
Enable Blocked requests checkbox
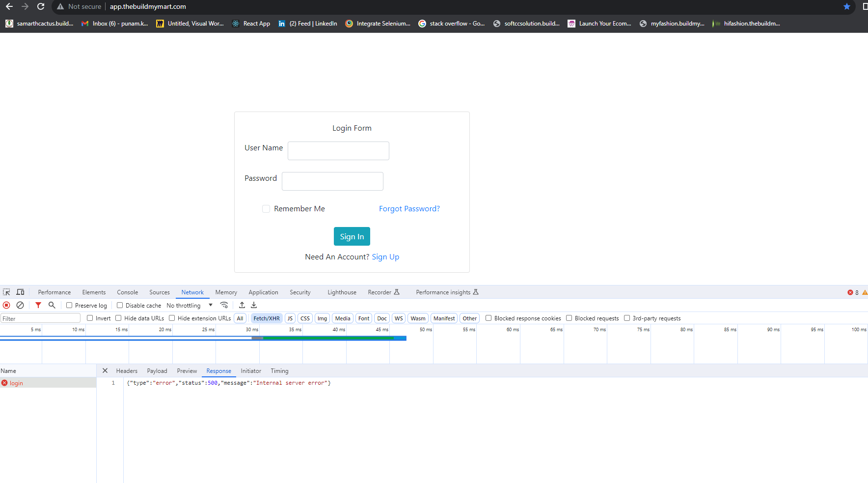[x=569, y=318]
